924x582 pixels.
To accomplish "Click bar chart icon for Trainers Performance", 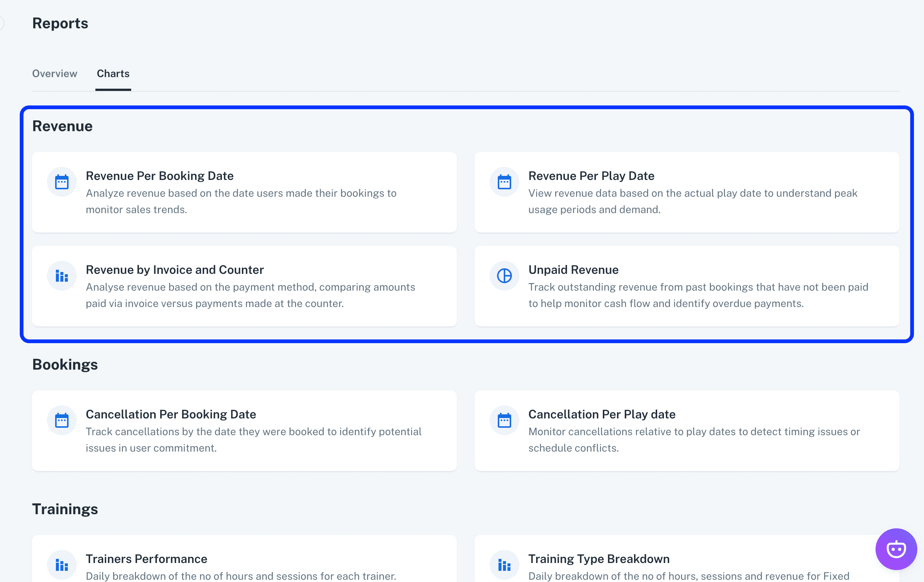I will tap(62, 565).
